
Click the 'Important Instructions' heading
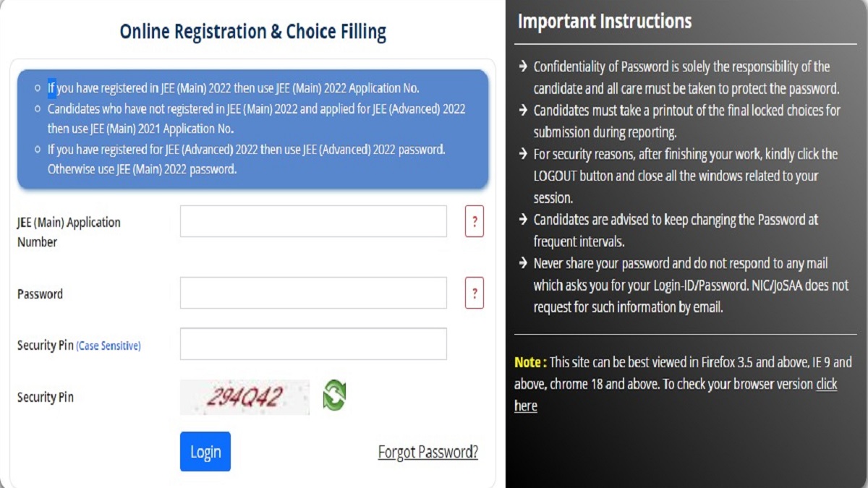[x=605, y=22]
